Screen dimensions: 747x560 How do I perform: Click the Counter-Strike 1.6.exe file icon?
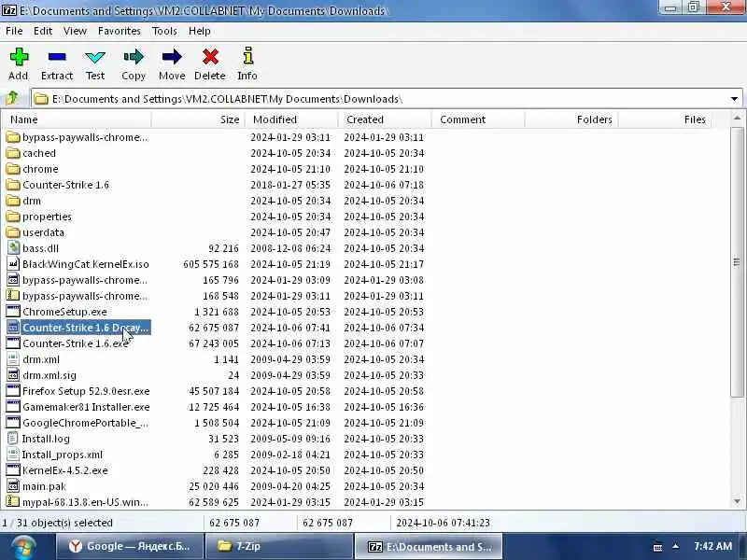13,343
